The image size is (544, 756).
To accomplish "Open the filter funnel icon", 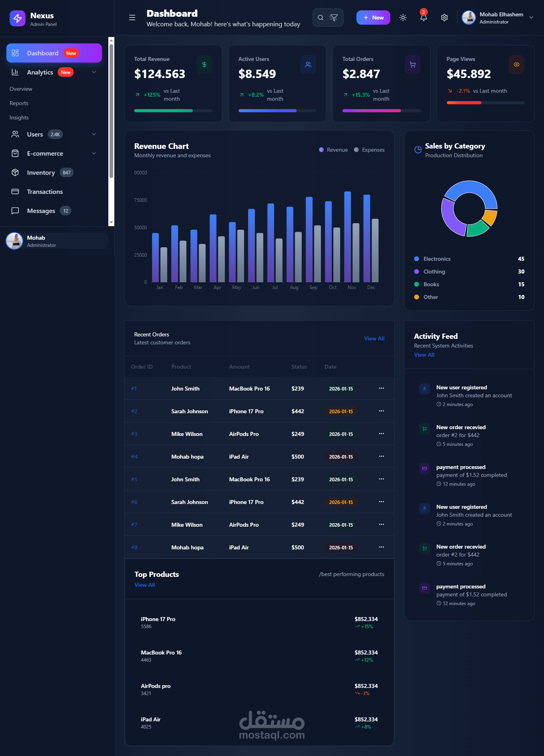I will tap(334, 18).
